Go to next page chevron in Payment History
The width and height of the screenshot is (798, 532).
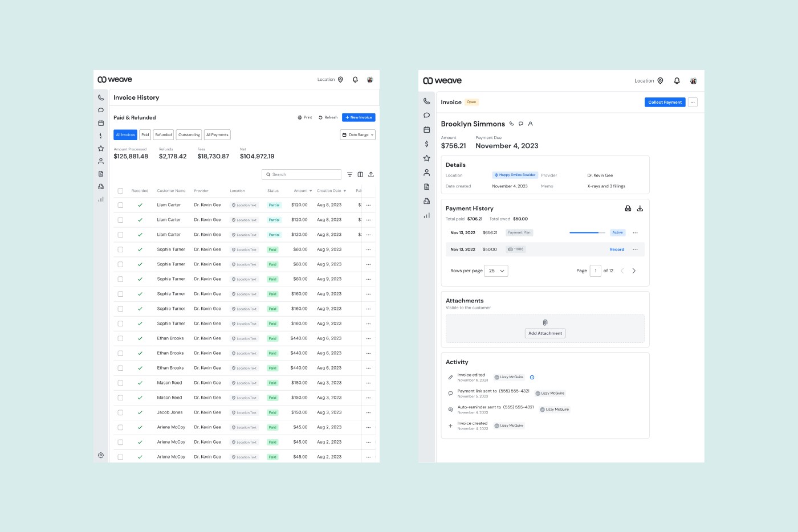coord(634,271)
